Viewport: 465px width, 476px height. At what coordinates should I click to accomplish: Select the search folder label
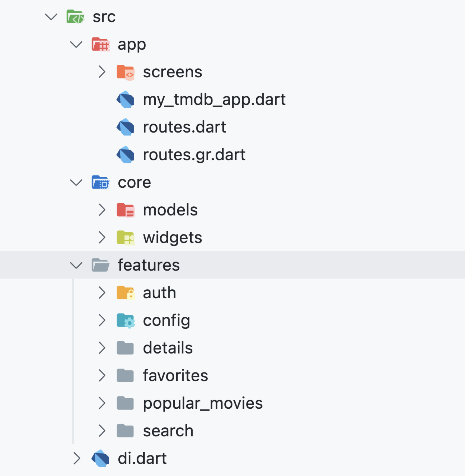click(x=168, y=431)
